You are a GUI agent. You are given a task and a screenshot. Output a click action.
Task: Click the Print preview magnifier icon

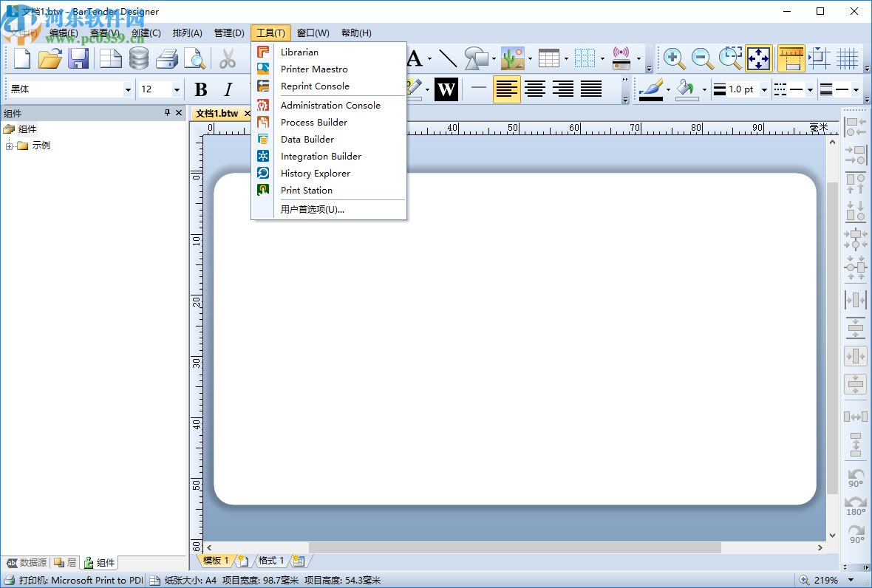pos(194,58)
